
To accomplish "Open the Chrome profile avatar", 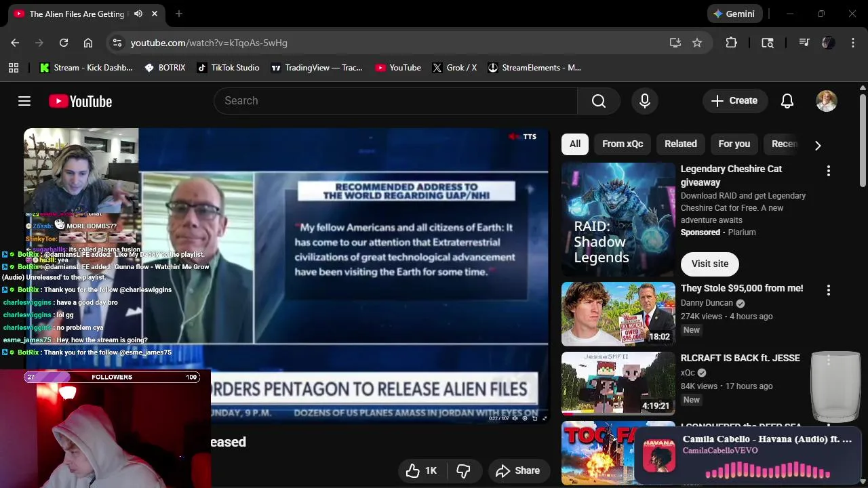I will click(x=828, y=43).
